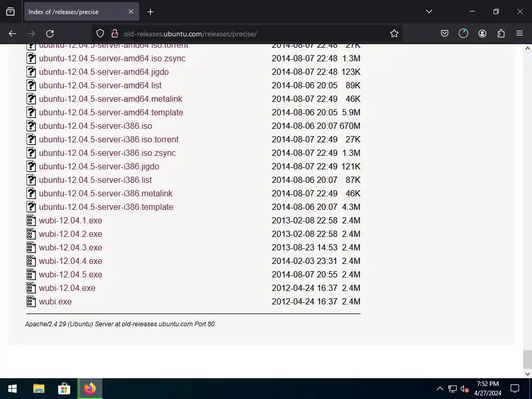Click the 670M size of server-i386.iso

(350, 126)
